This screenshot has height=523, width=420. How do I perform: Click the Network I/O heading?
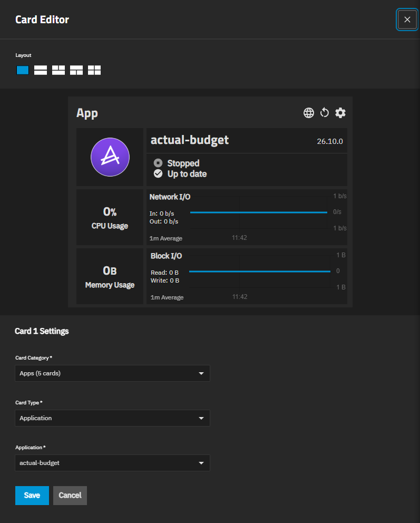point(170,197)
